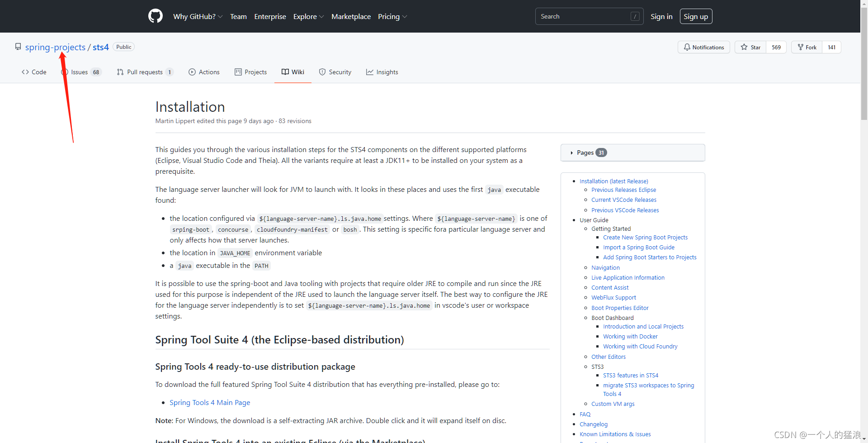This screenshot has width=868, height=443.
Task: Open the Team page link
Action: click(238, 16)
